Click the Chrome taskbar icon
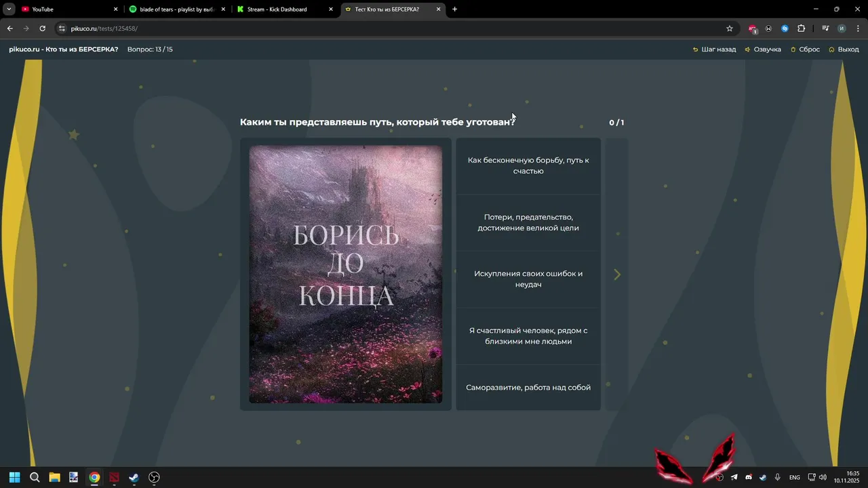 [94, 477]
